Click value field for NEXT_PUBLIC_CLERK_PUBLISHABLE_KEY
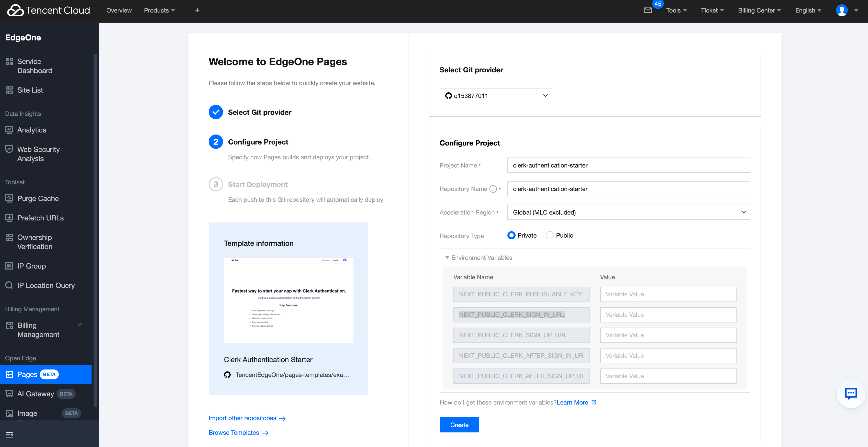The image size is (868, 447). [x=668, y=294]
